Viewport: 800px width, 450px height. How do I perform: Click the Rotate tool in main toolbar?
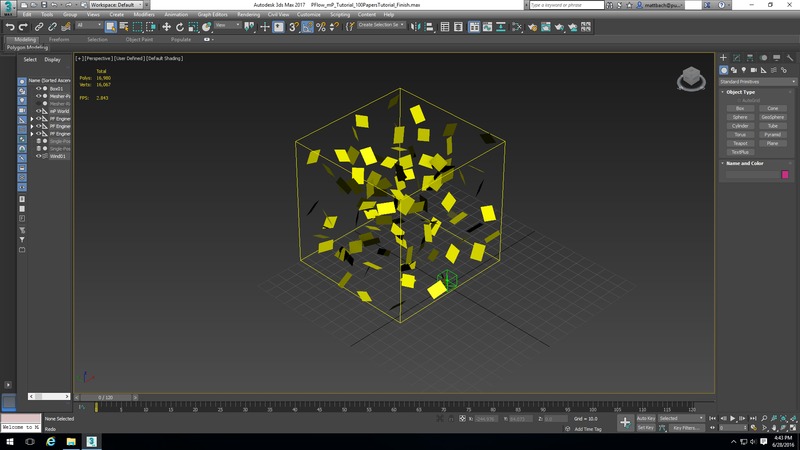click(180, 27)
